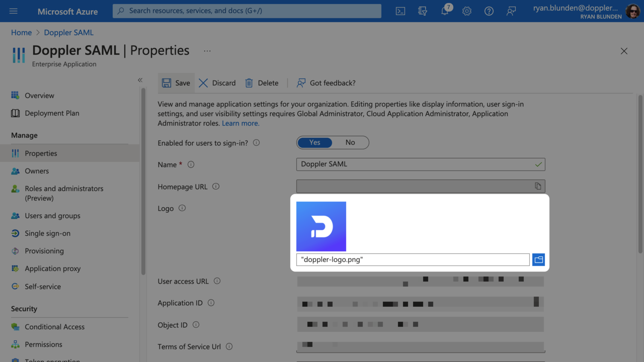This screenshot has height=362, width=644.
Task: Collapse the left navigation sidebar
Action: click(140, 80)
